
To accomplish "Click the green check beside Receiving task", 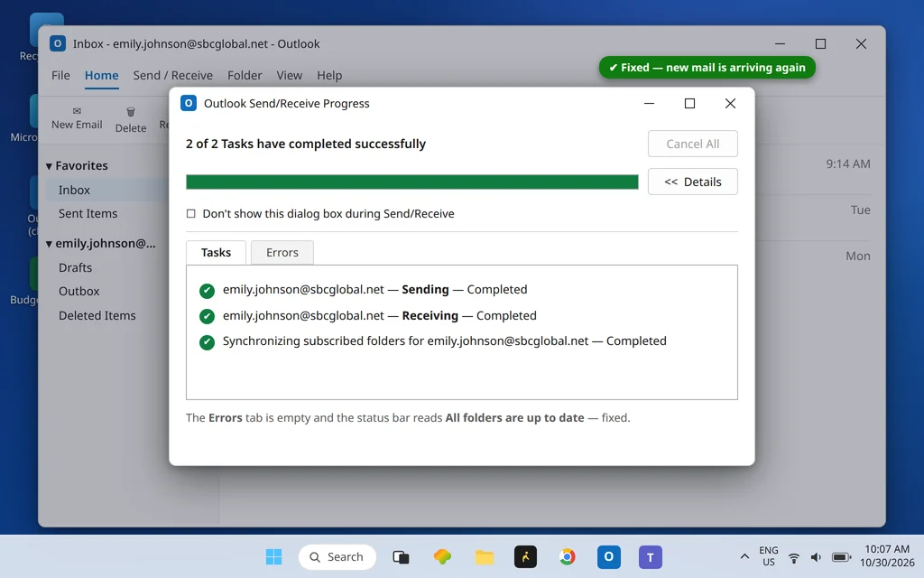I will (207, 316).
